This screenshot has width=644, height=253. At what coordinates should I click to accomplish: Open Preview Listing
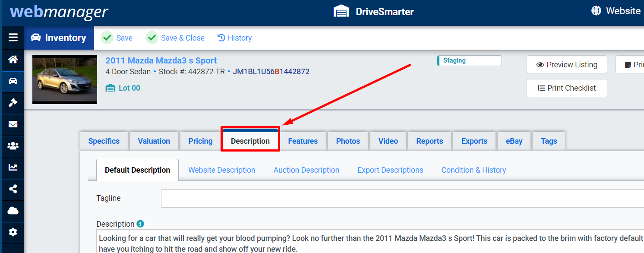[567, 64]
